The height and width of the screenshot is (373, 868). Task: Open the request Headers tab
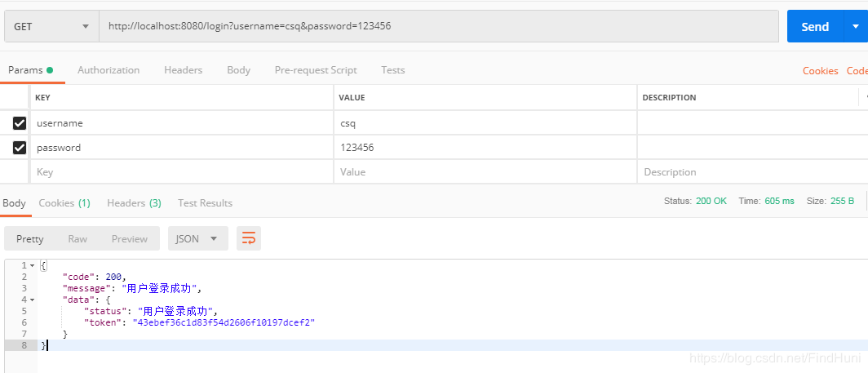(x=184, y=70)
